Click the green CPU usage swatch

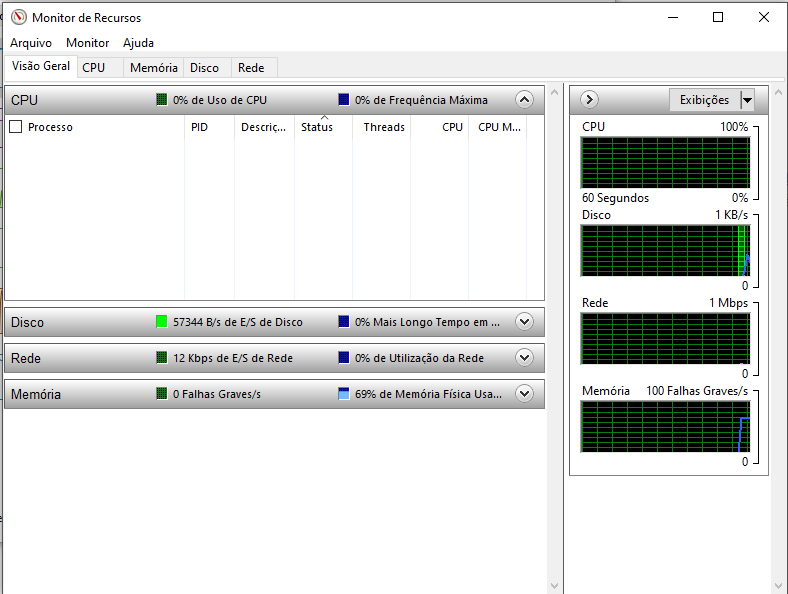(162, 100)
